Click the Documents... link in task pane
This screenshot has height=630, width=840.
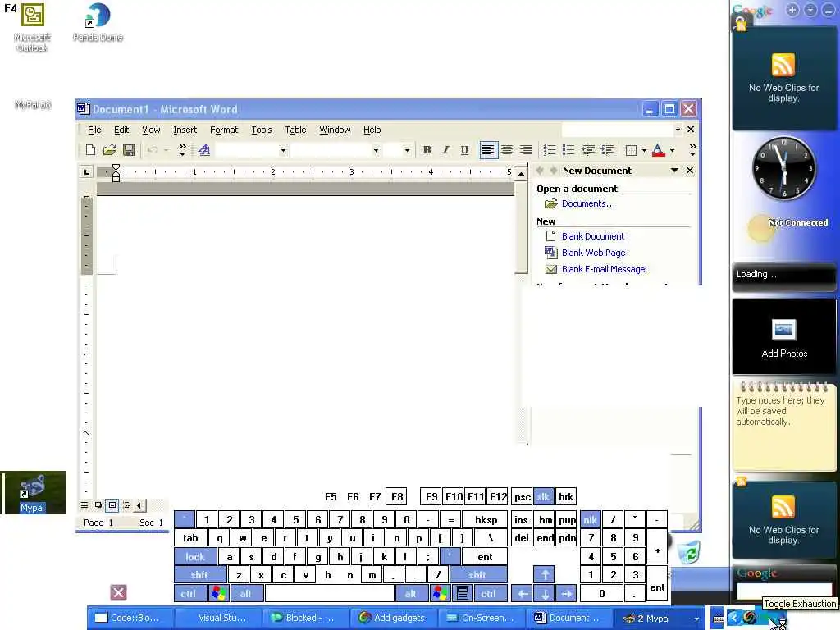click(x=588, y=203)
